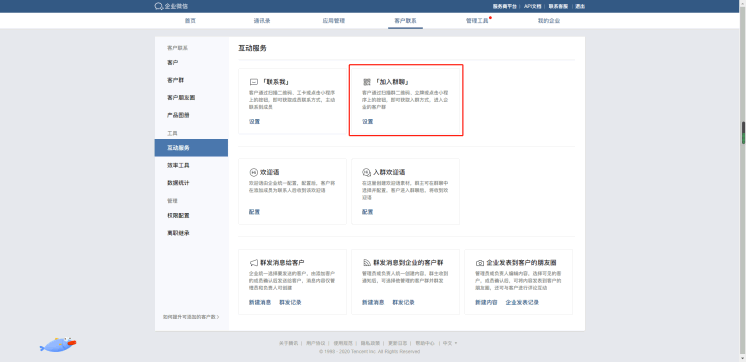Click the 欢迎语 smiley bubble icon
746x362 pixels.
253,172
